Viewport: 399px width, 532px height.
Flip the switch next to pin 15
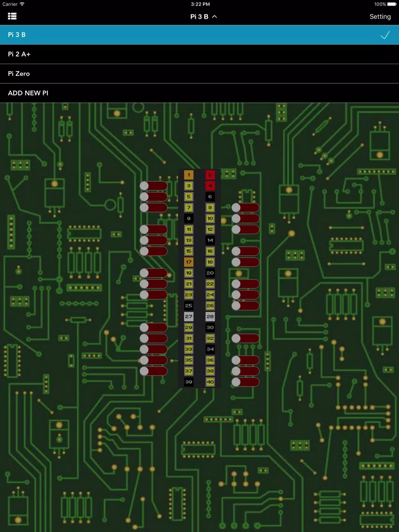point(153,251)
